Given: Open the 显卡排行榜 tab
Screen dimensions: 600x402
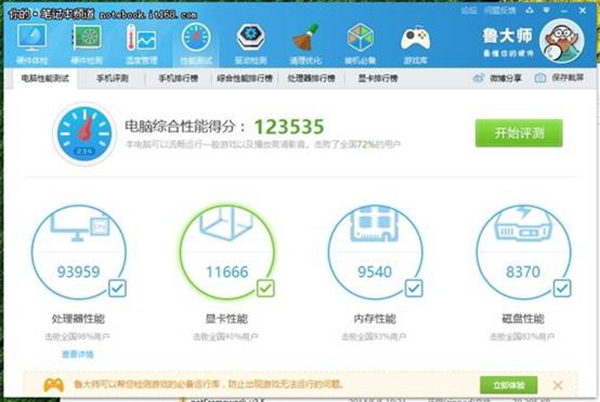Looking at the screenshot, I should tap(378, 78).
